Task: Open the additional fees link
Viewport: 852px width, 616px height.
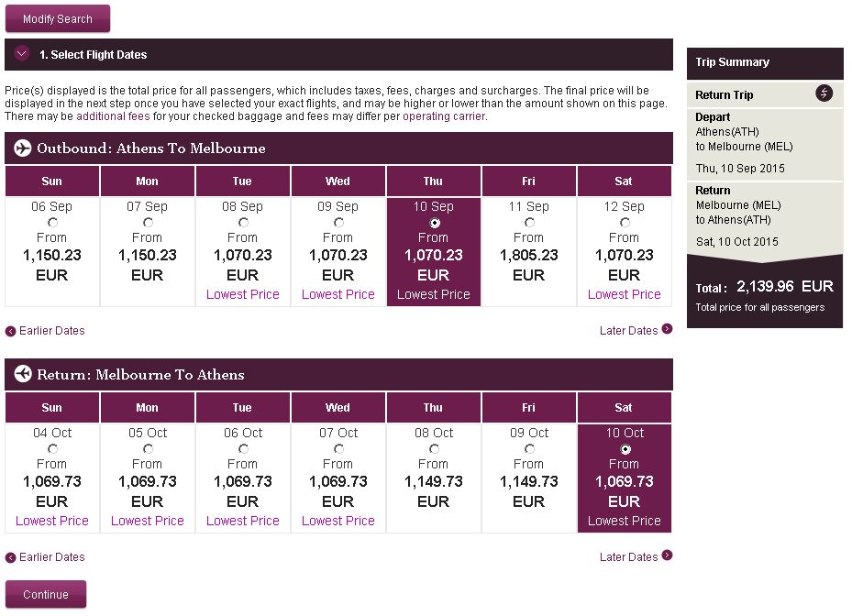Action: click(113, 116)
